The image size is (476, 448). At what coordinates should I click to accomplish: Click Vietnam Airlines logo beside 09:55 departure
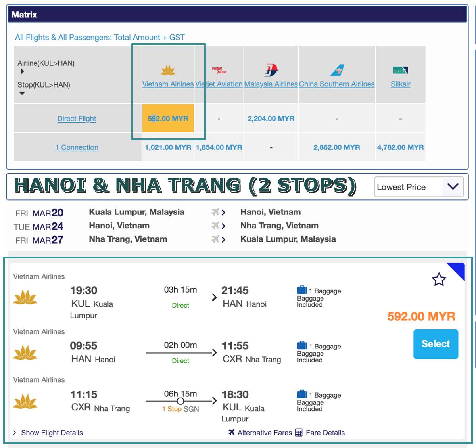point(25,353)
